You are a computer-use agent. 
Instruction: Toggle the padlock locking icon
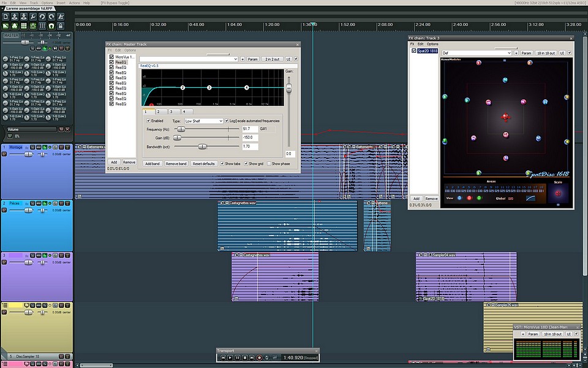click(61, 26)
